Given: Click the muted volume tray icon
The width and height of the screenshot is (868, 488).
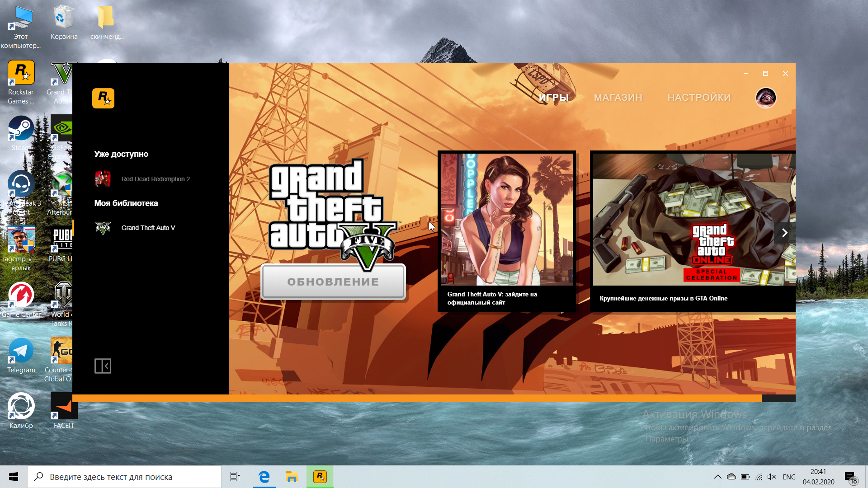Looking at the screenshot, I should (x=772, y=477).
